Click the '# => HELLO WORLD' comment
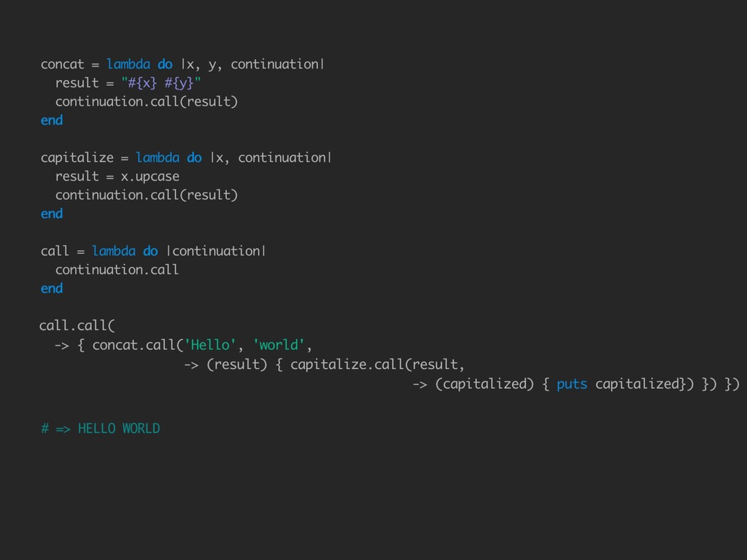This screenshot has height=560, width=747. click(x=101, y=429)
